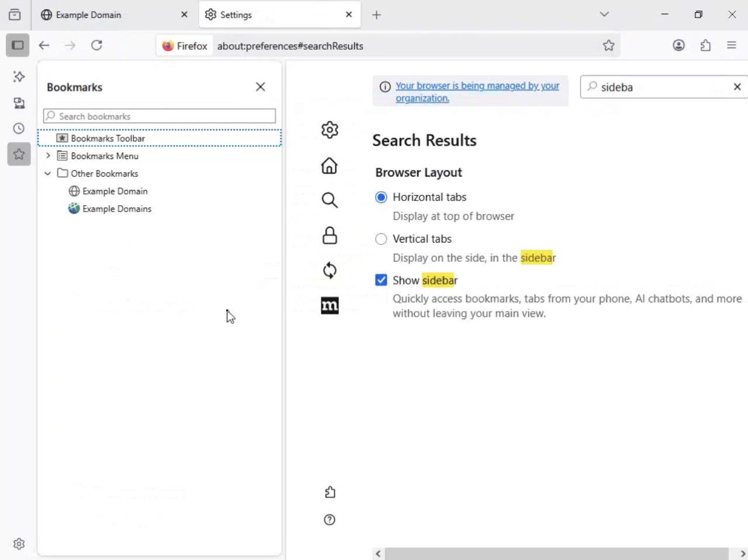Image resolution: width=748 pixels, height=560 pixels.
Task: Click the Search bookmarks field
Action: tap(160, 116)
